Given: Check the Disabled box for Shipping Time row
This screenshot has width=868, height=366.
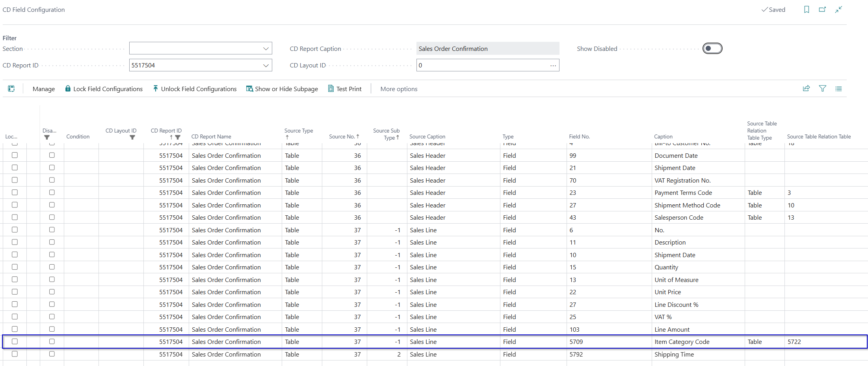Looking at the screenshot, I should 52,354.
